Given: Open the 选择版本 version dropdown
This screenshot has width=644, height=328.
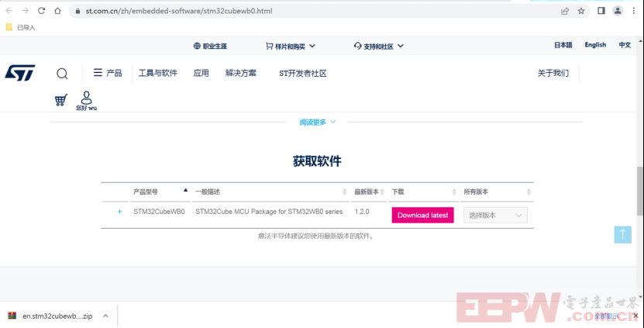Looking at the screenshot, I should pyautogui.click(x=496, y=216).
